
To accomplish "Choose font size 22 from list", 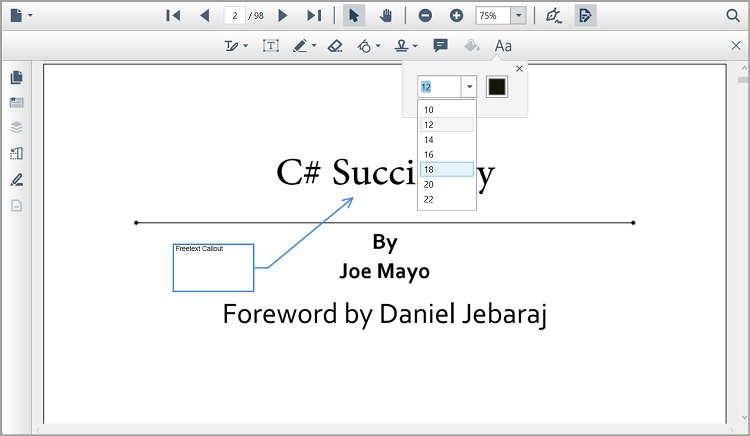I will [x=446, y=200].
